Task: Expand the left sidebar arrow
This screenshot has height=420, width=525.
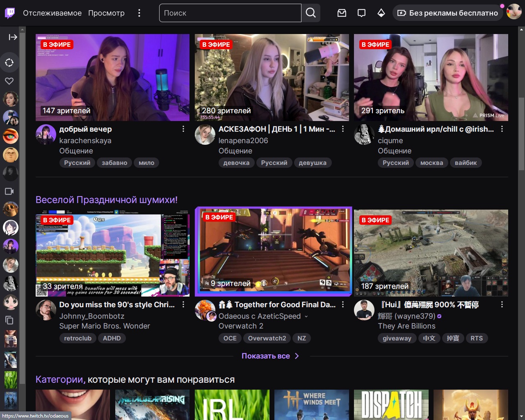Action: point(13,37)
